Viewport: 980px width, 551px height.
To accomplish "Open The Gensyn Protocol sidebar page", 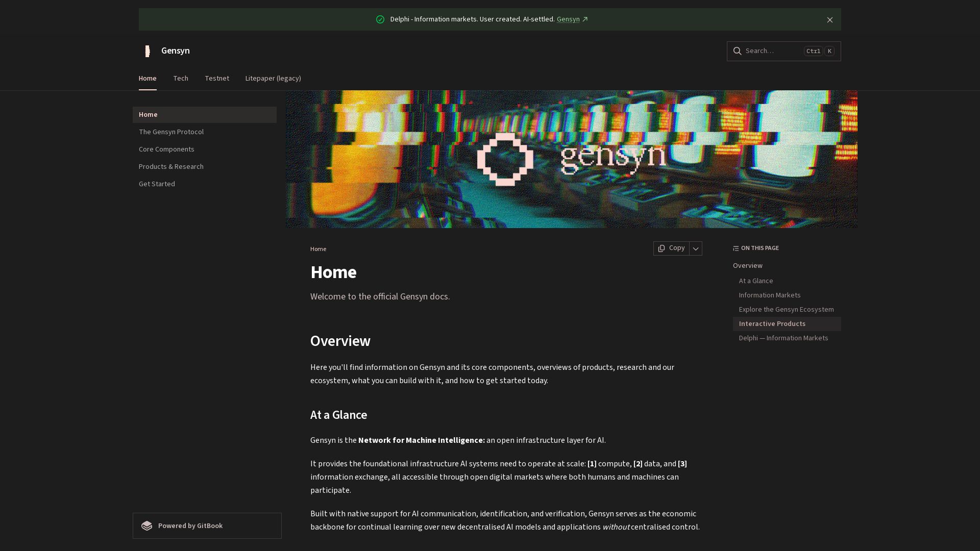I will click(205, 132).
